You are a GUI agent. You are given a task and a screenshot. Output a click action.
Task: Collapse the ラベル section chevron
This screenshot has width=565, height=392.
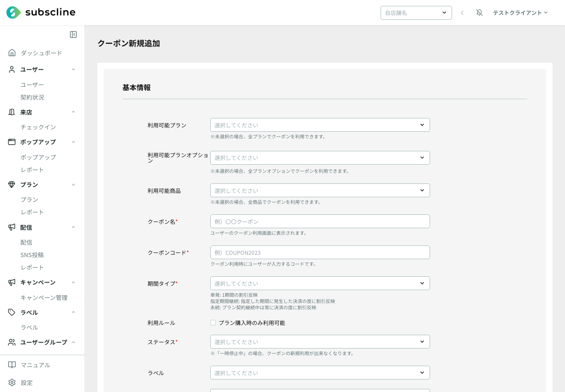click(73, 312)
